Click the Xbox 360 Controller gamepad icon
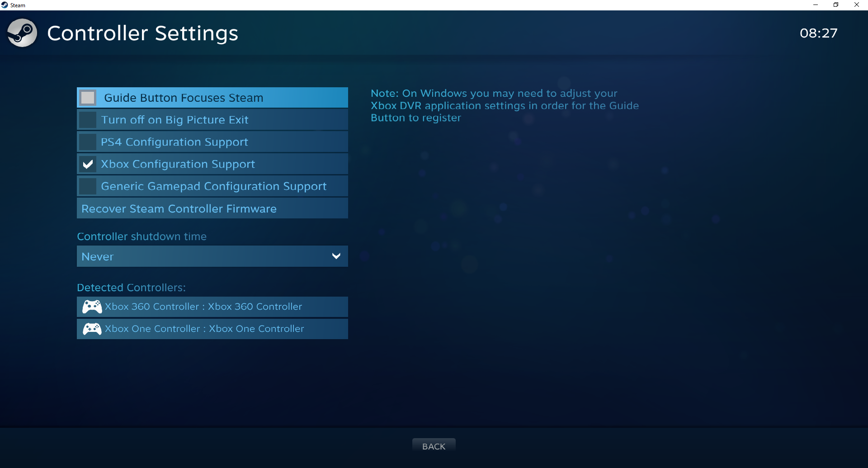The image size is (868, 468). (x=92, y=307)
